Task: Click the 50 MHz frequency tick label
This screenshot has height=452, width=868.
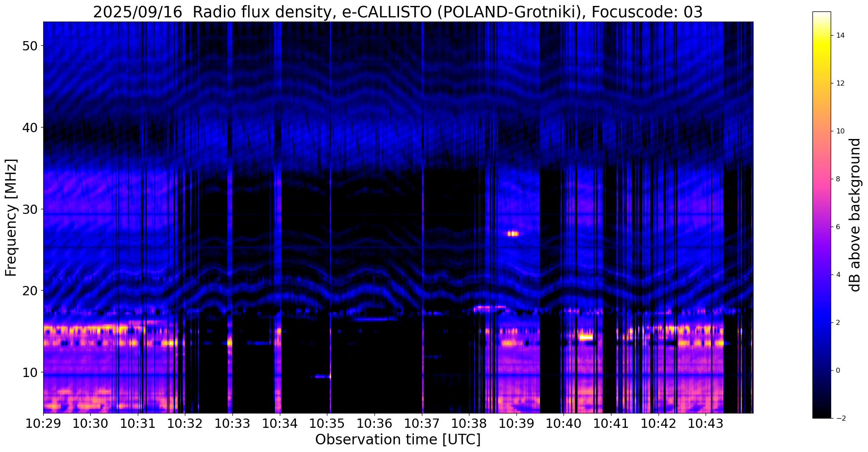Action: pos(29,46)
